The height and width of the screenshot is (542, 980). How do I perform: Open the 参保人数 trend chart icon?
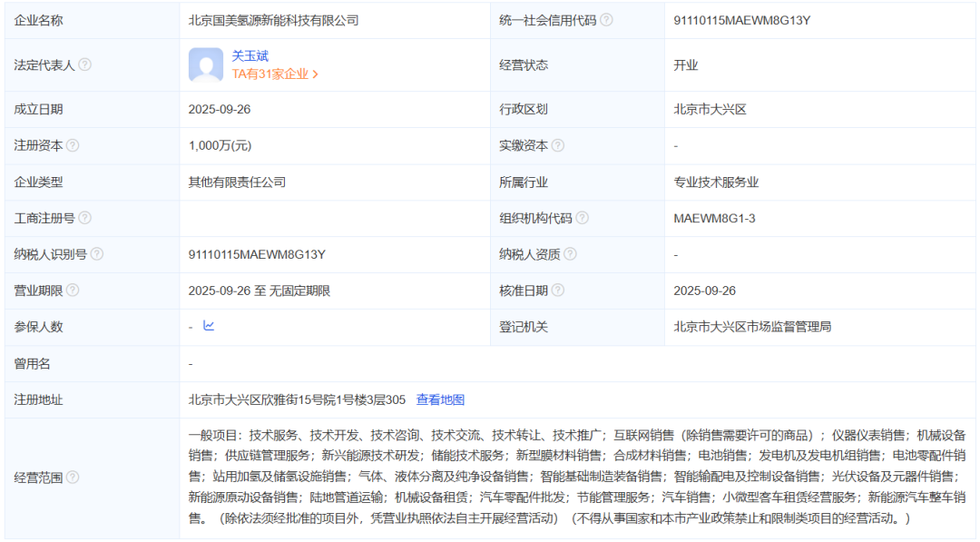click(209, 326)
